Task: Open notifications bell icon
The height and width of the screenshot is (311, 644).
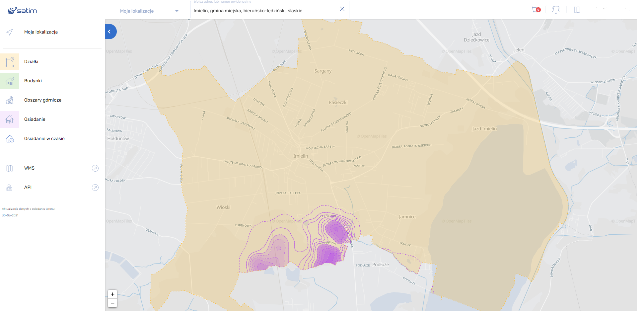Action: pos(556,10)
